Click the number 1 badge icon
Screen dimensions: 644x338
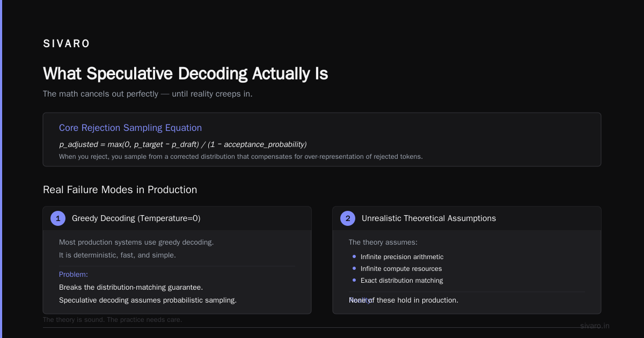(x=58, y=218)
